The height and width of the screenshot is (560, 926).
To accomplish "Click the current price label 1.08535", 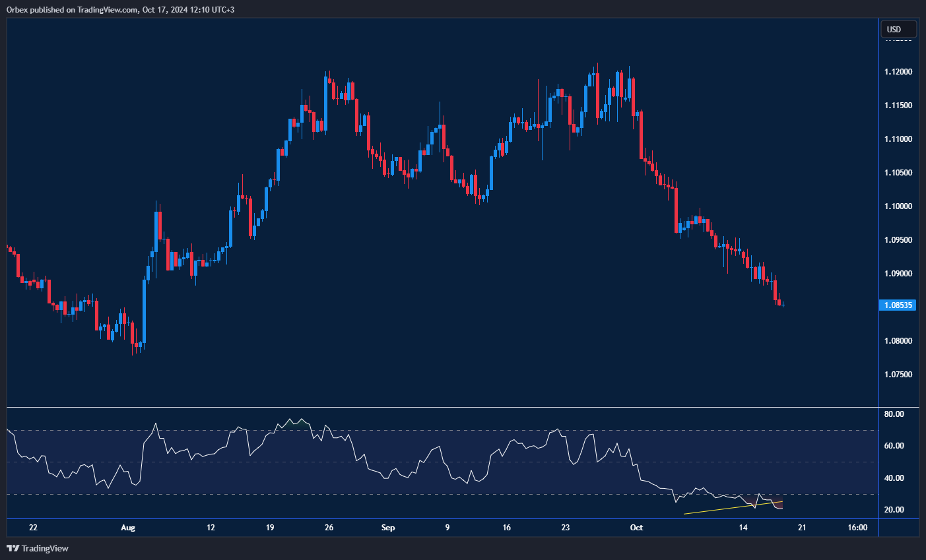I will (x=898, y=305).
